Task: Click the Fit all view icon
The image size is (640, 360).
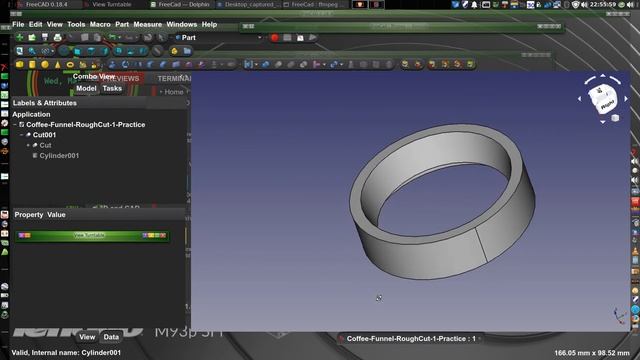Action: 19,51
